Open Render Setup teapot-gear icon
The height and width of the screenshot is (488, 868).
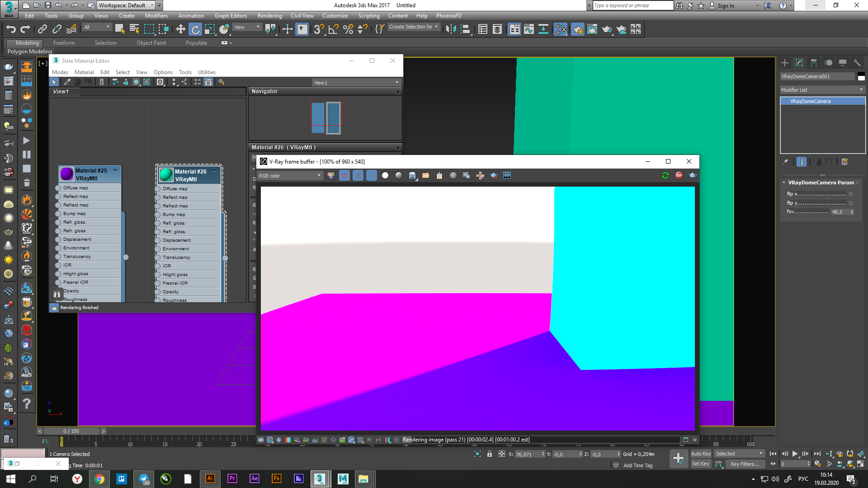point(578,29)
